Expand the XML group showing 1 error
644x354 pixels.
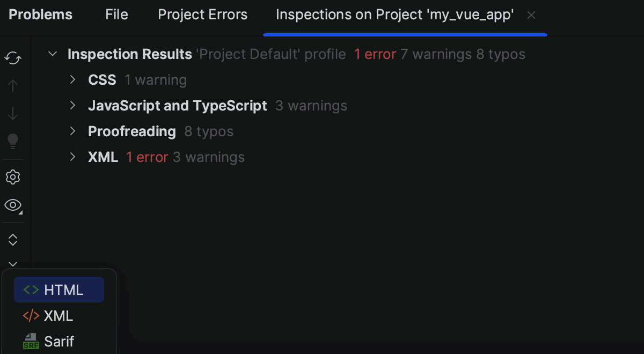click(73, 157)
